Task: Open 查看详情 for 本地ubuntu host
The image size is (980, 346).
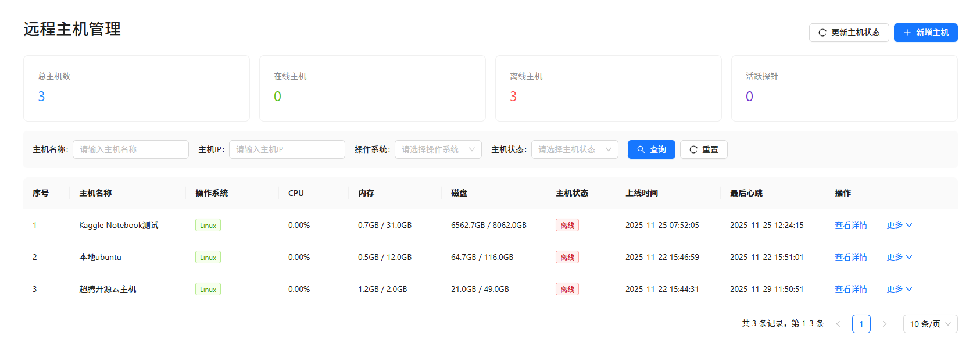Action: point(850,257)
